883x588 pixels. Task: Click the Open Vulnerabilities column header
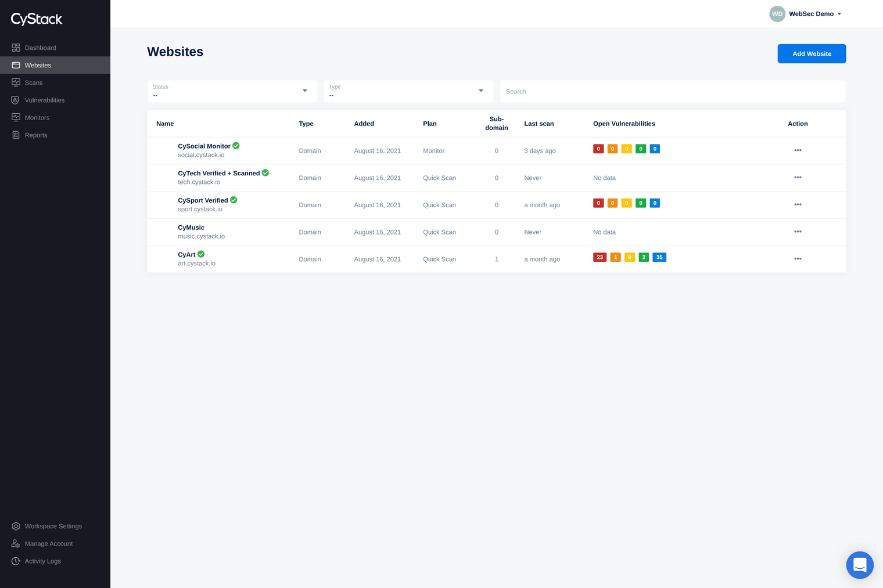[624, 124]
